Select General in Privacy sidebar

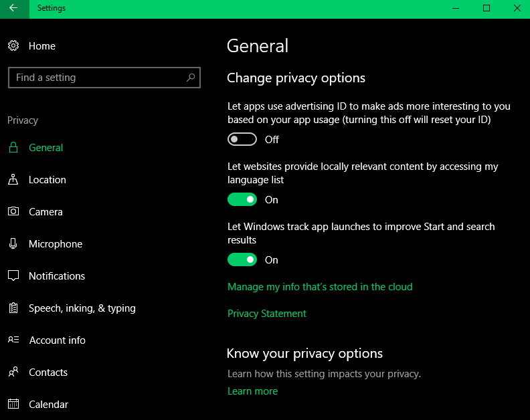tap(46, 148)
